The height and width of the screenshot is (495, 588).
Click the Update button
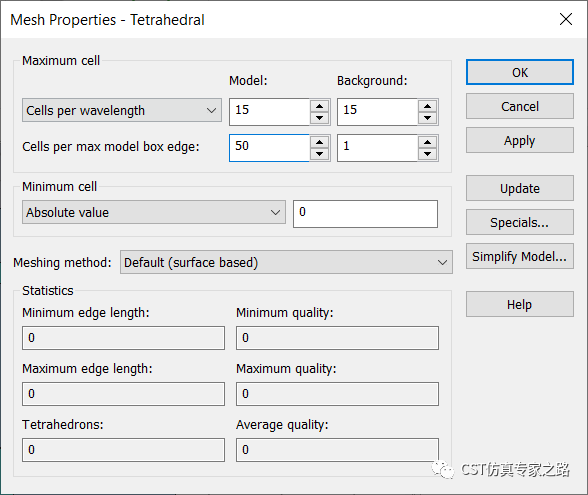(520, 188)
